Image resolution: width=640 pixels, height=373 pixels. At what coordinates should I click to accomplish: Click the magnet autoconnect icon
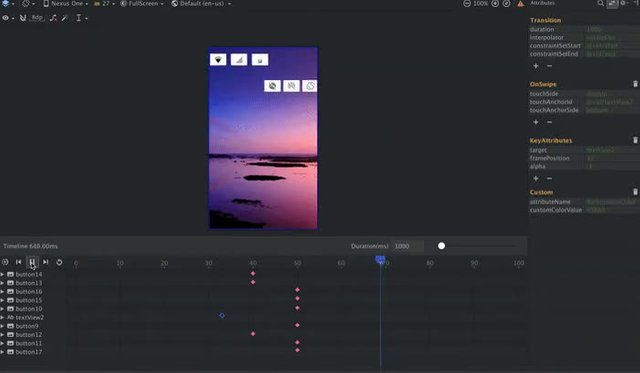(x=23, y=18)
